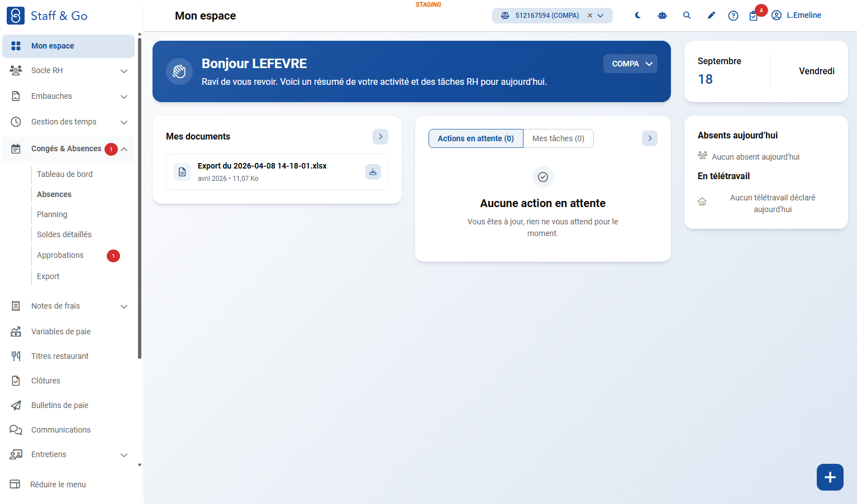Expand Entretiens menu section

click(68, 454)
